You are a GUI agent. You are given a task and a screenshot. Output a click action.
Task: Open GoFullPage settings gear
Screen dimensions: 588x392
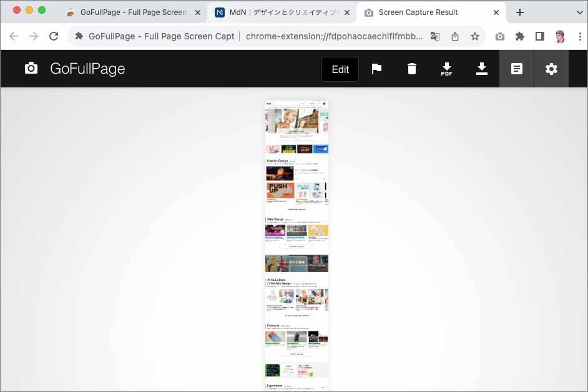coord(551,69)
